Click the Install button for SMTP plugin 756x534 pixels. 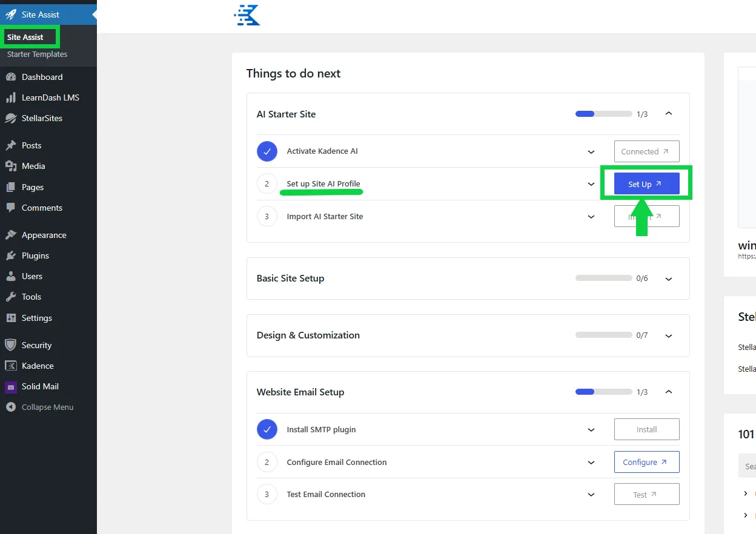646,429
